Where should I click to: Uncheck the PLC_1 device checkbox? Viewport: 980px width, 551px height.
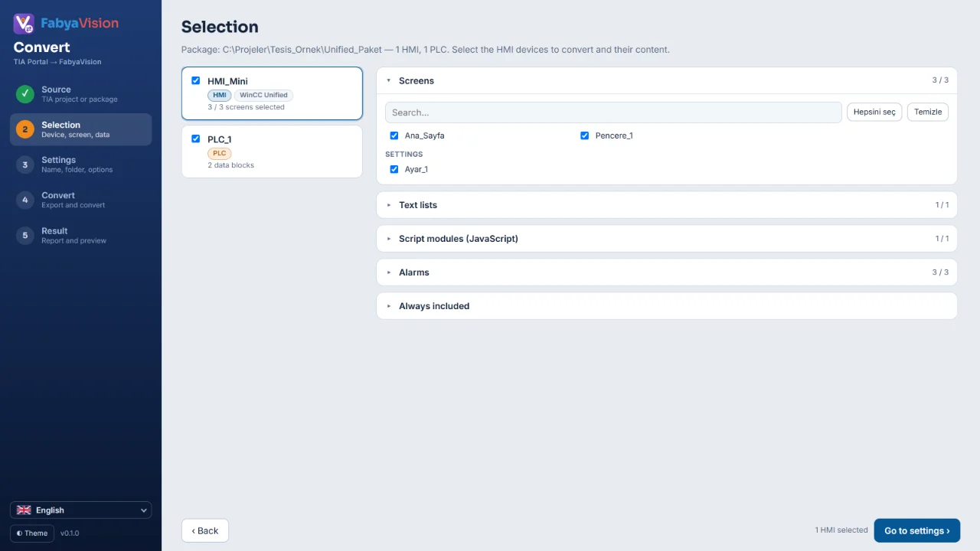(196, 139)
